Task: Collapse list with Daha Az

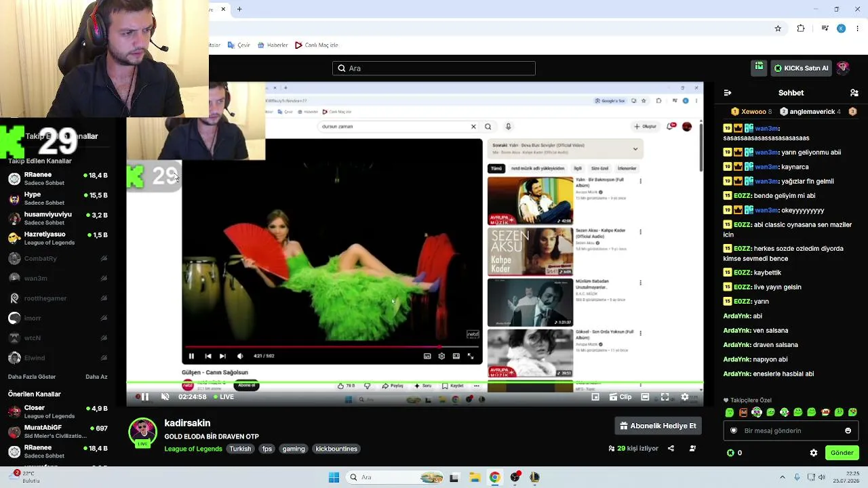Action: (x=96, y=377)
